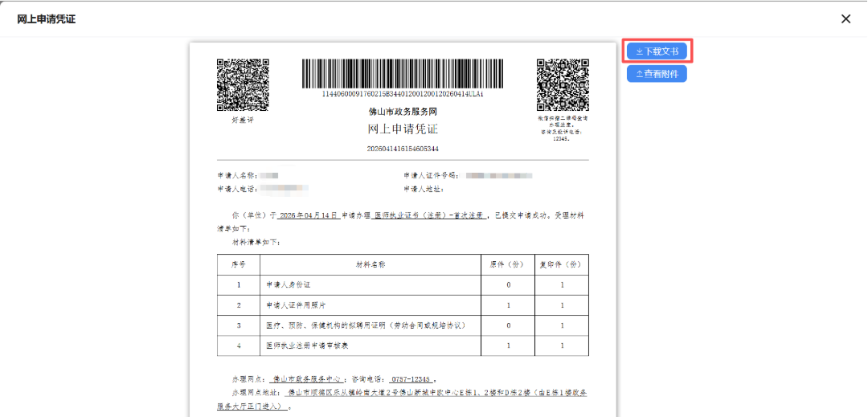Click the 申请人地址 label
The image size is (868, 417).
pos(424,189)
